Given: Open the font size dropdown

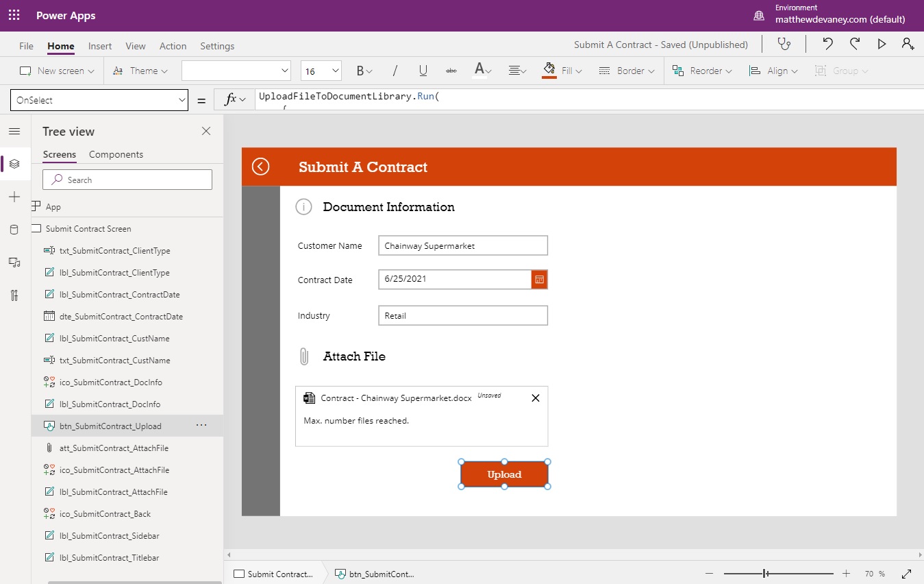Looking at the screenshot, I should point(322,70).
